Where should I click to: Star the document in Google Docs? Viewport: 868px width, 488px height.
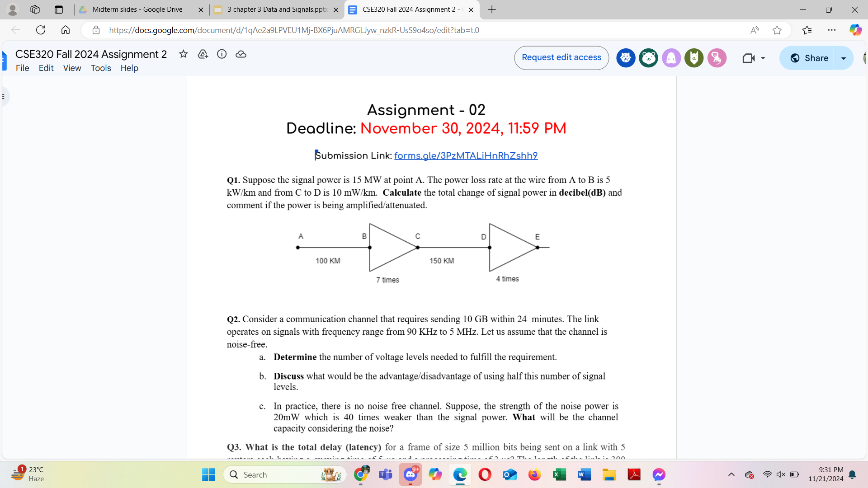coord(183,54)
